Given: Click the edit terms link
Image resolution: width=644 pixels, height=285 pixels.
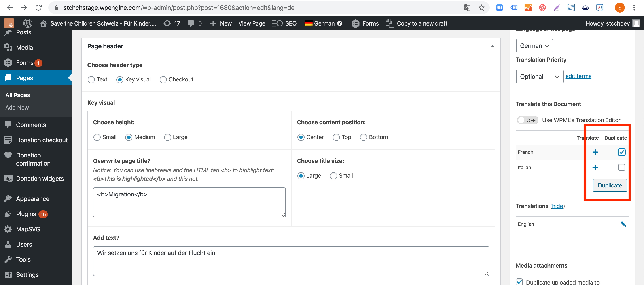Looking at the screenshot, I should pos(578,76).
